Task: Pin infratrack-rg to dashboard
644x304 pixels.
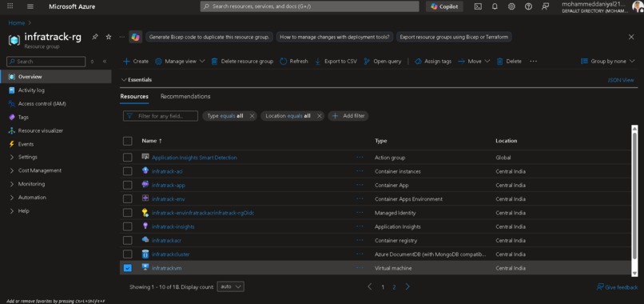Action: [x=95, y=37]
